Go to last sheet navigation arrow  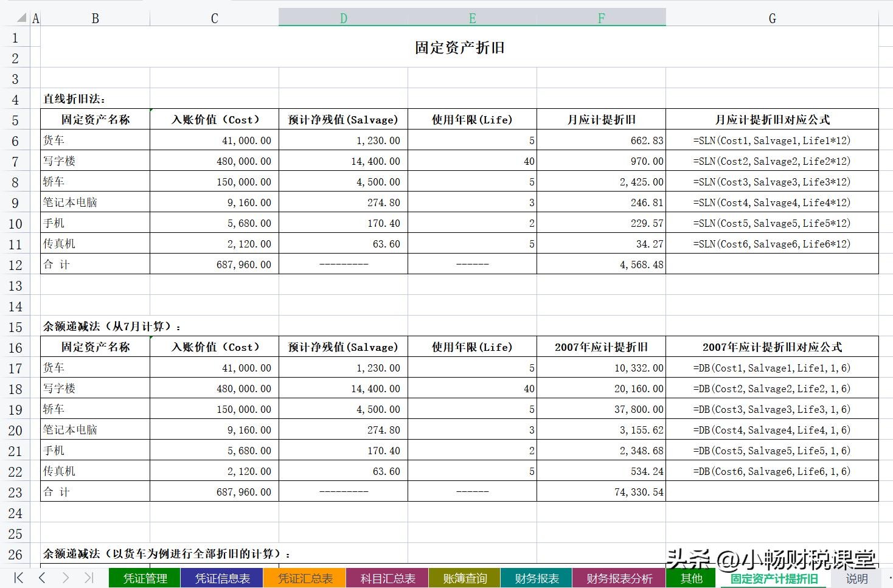coord(89,578)
